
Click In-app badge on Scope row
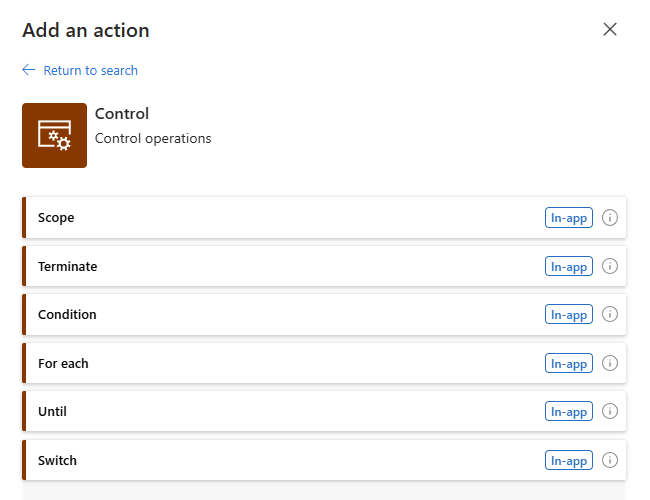pos(569,218)
